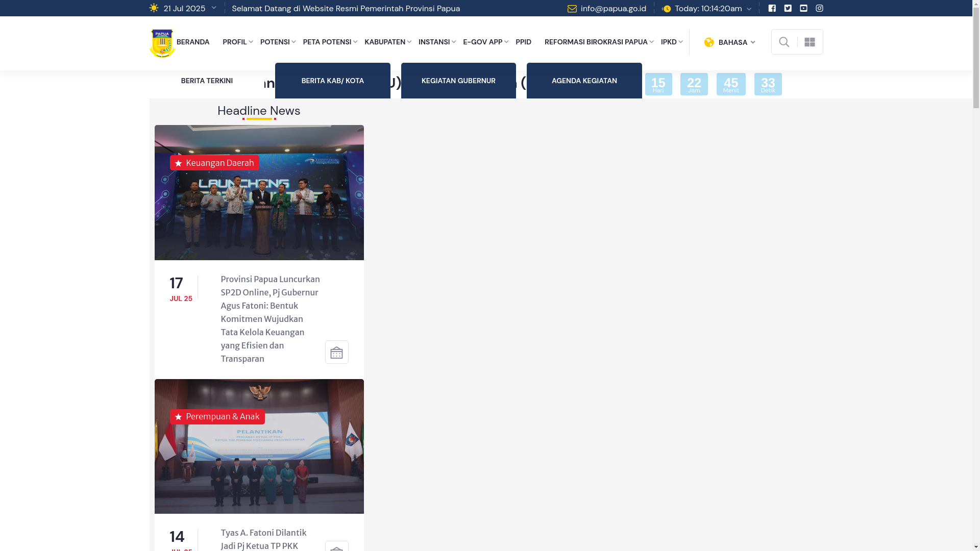The image size is (980, 551).
Task: Go to BERANDA home page
Action: tap(193, 42)
